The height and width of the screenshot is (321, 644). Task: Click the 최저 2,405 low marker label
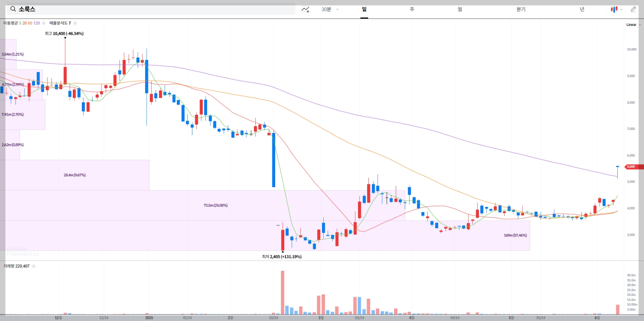282,257
